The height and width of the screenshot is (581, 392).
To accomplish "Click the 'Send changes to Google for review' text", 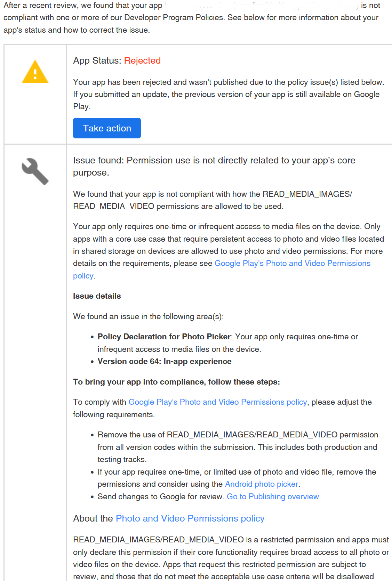I will [160, 497].
